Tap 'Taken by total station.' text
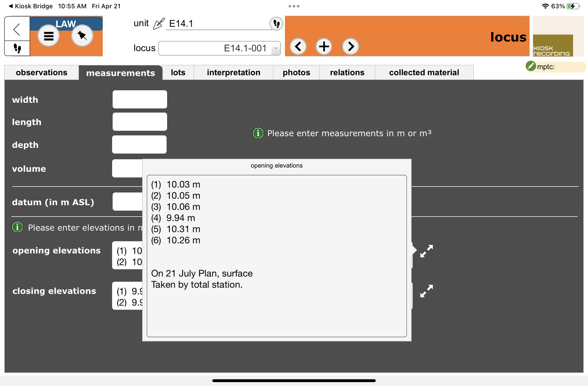This screenshot has width=588, height=386. 197,285
